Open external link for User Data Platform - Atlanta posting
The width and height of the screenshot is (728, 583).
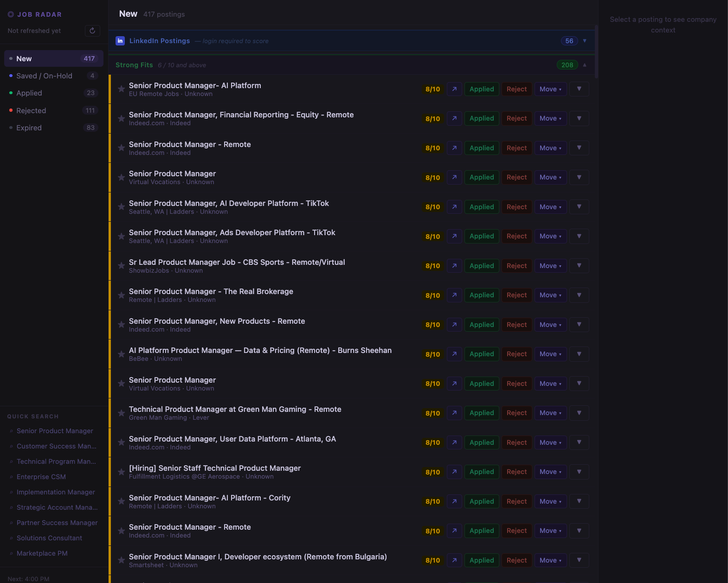(454, 442)
